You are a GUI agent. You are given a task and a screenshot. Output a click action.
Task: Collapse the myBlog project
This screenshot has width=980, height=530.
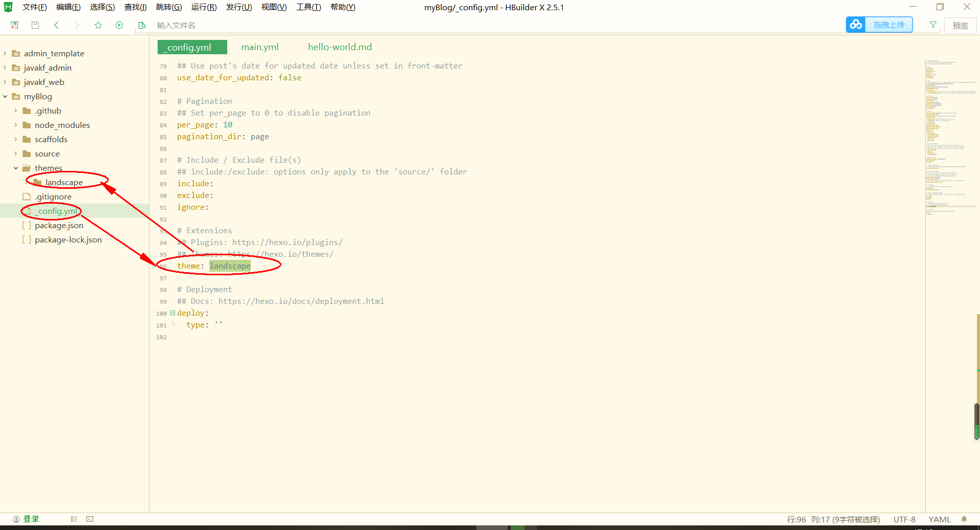pos(5,96)
